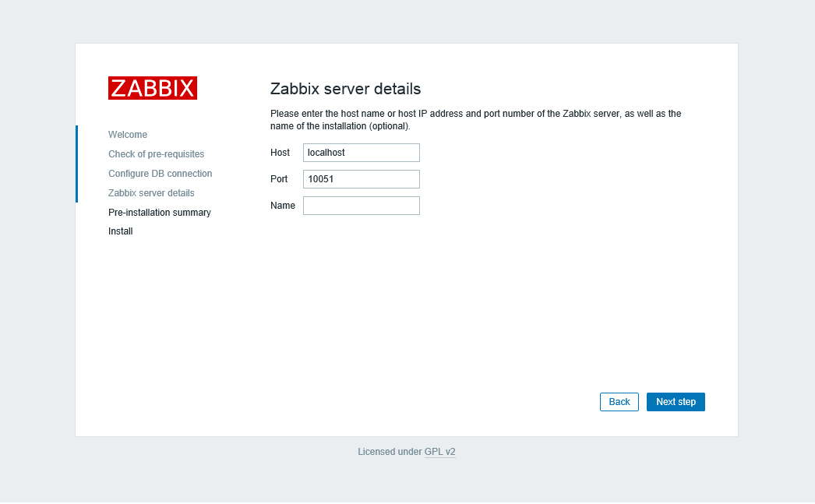Image resolution: width=815 pixels, height=504 pixels.
Task: Click the empty Name input field
Action: pos(362,206)
